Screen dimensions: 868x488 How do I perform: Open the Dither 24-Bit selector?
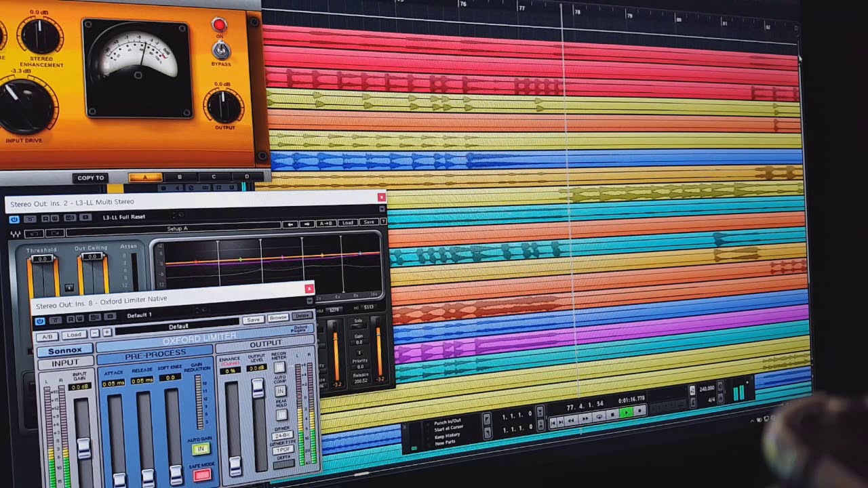[282, 436]
